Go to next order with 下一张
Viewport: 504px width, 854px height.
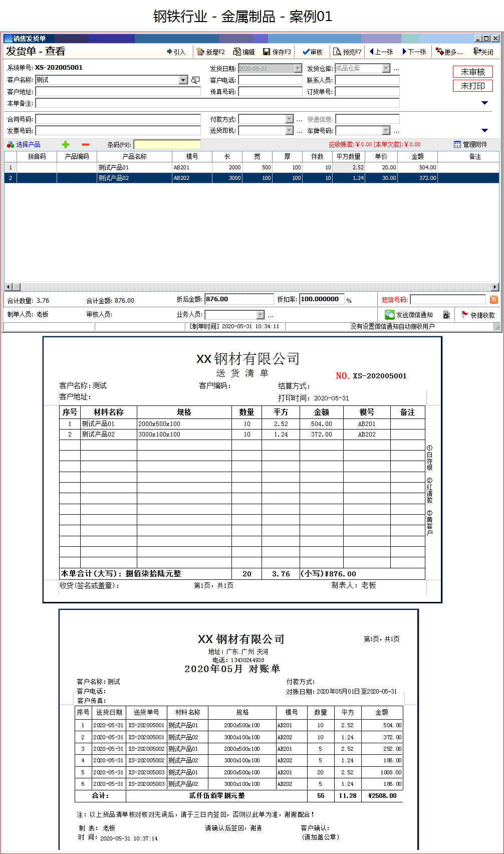click(x=414, y=52)
